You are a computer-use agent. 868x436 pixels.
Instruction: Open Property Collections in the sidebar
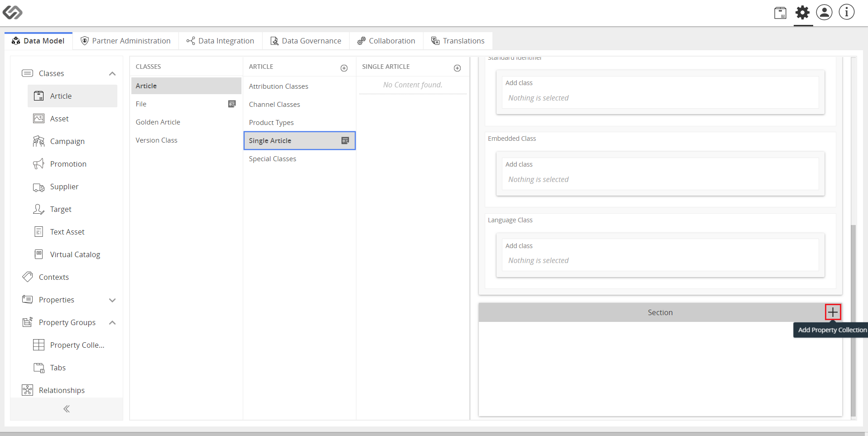tap(72, 345)
